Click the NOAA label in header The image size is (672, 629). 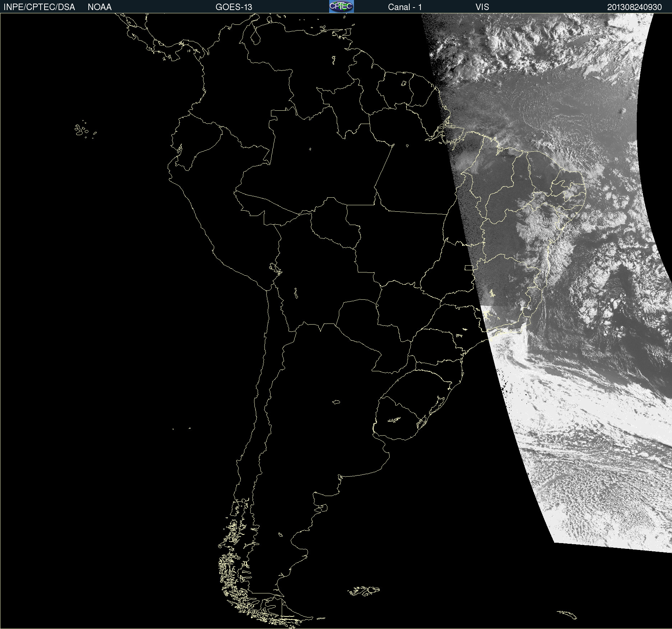100,7
